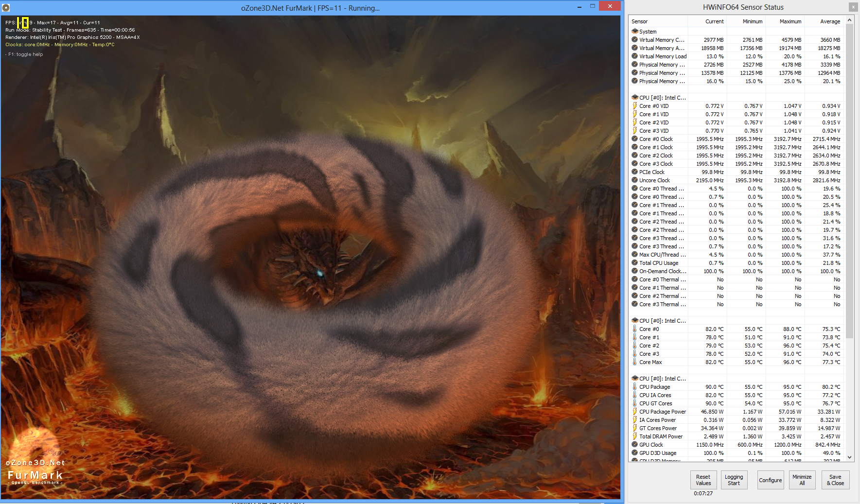Click the 1150.0 MHz GPU clock value
Screen dimensions: 860x504
click(x=710, y=445)
